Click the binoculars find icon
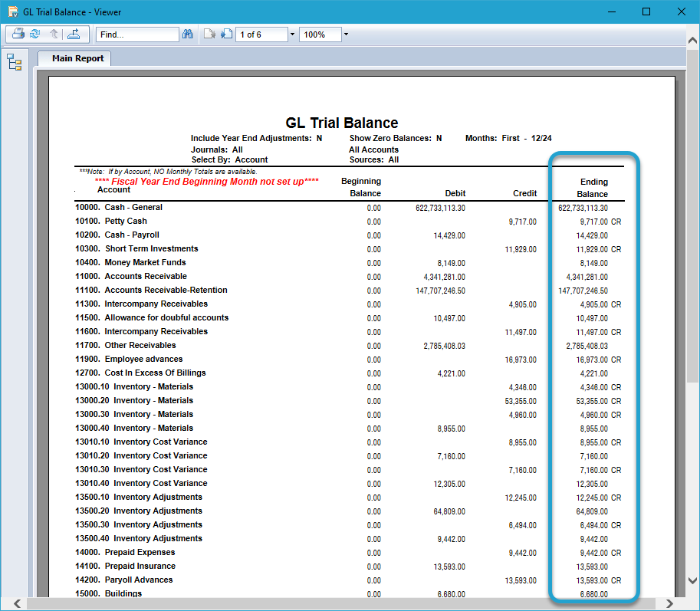The width and height of the screenshot is (700, 611). (x=188, y=34)
